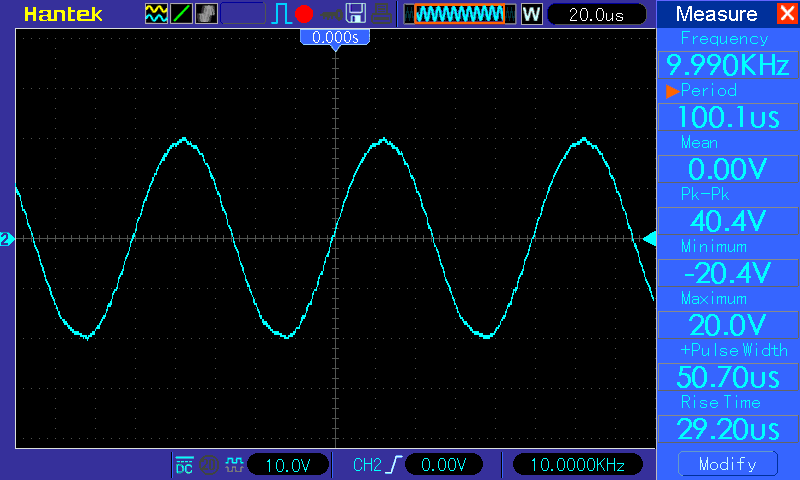Toggle the DC coupling indicator

coord(184,465)
